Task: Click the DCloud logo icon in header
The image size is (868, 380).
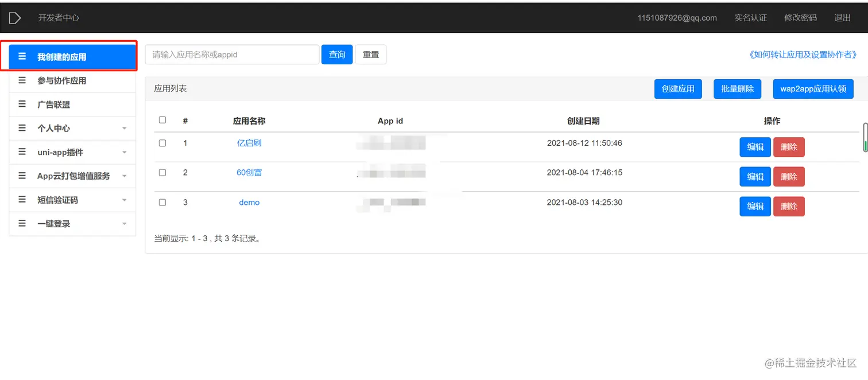Action: coord(15,18)
